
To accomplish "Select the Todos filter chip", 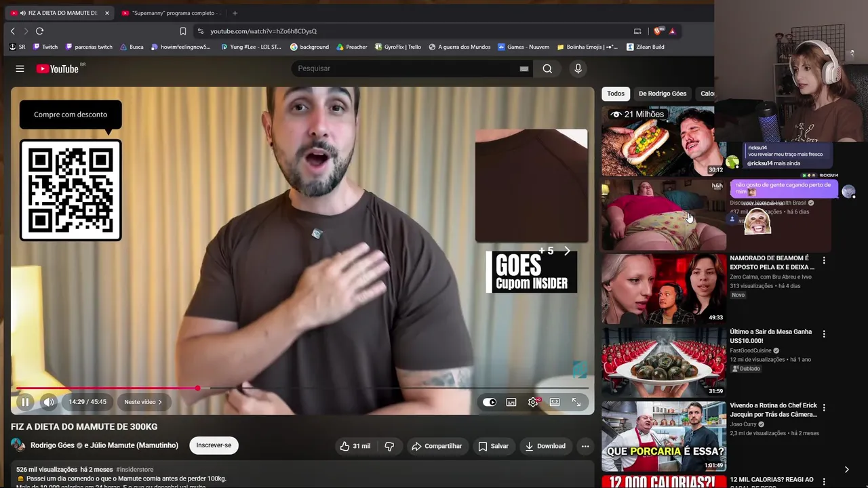I will click(x=616, y=94).
